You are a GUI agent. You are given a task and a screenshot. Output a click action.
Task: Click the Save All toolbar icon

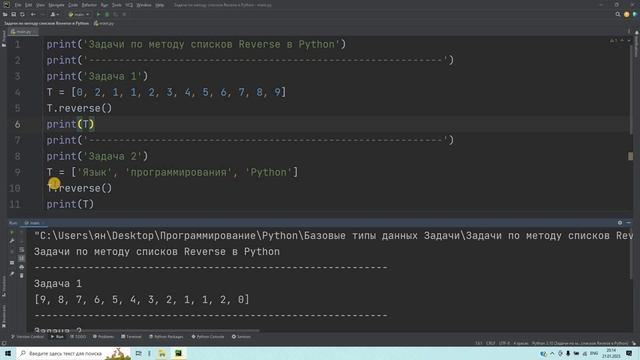pos(13,14)
